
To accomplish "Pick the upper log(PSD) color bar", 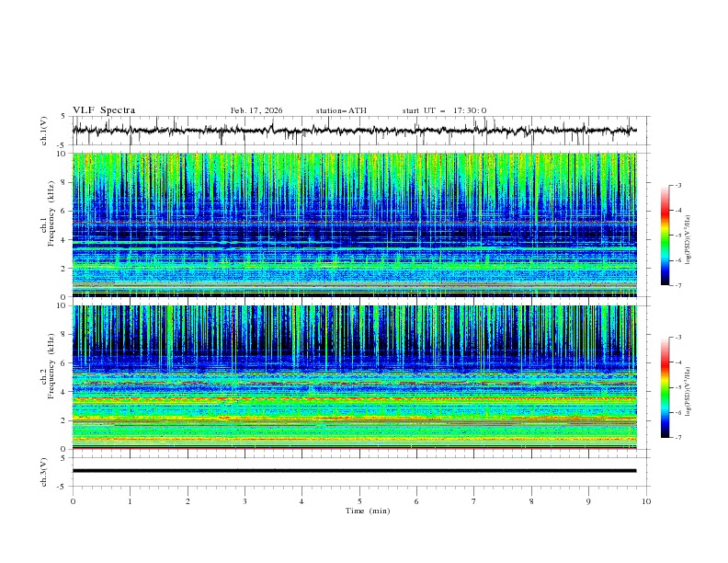I will (665, 236).
